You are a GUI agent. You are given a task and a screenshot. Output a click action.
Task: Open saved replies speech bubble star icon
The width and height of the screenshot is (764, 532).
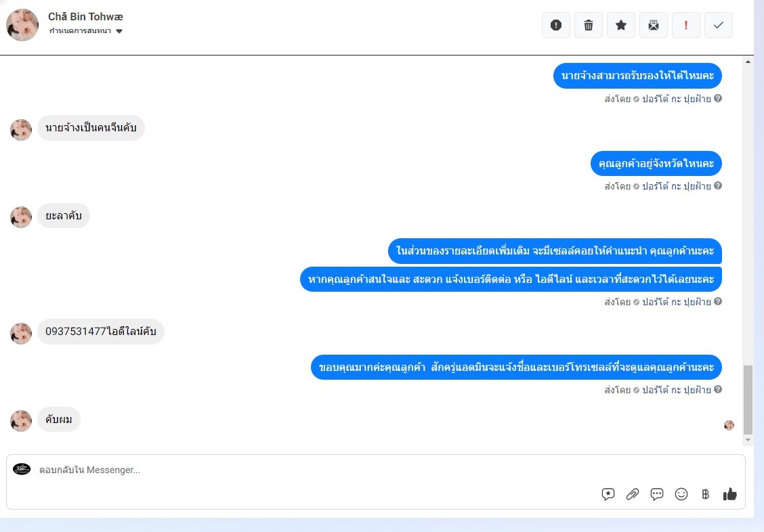pyautogui.click(x=608, y=495)
